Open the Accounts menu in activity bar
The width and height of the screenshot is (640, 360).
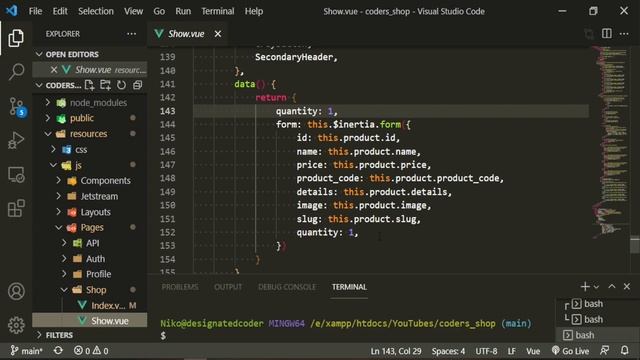coord(16,291)
